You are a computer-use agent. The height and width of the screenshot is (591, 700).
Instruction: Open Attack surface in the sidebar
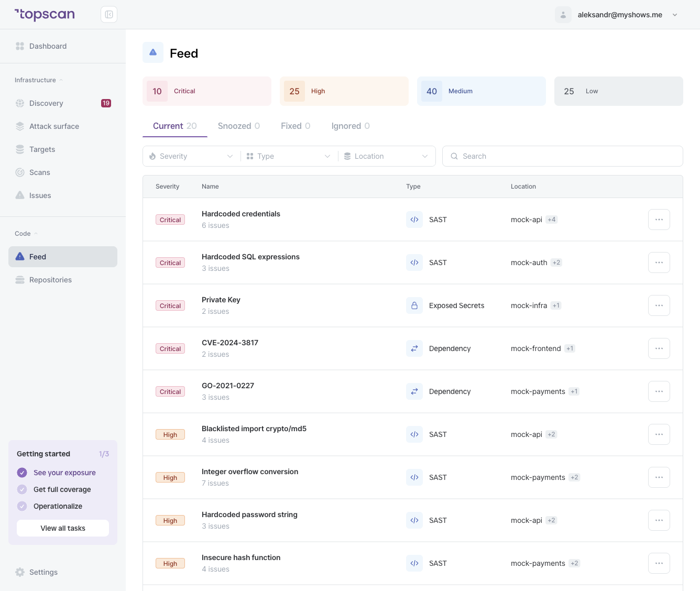click(63, 126)
